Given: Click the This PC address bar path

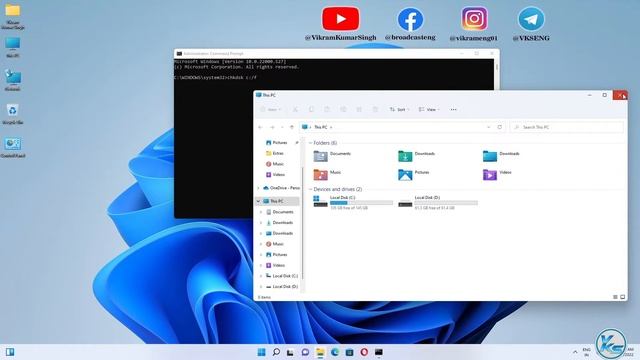Looking at the screenshot, I should 321,127.
